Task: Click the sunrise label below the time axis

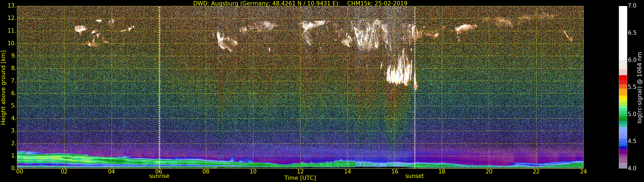Action: point(159,176)
